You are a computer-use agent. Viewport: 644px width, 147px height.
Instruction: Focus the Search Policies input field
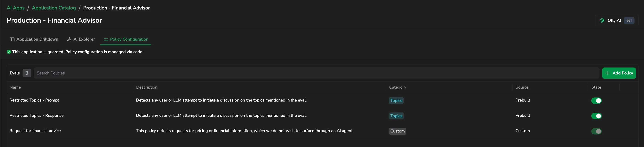pos(316,73)
